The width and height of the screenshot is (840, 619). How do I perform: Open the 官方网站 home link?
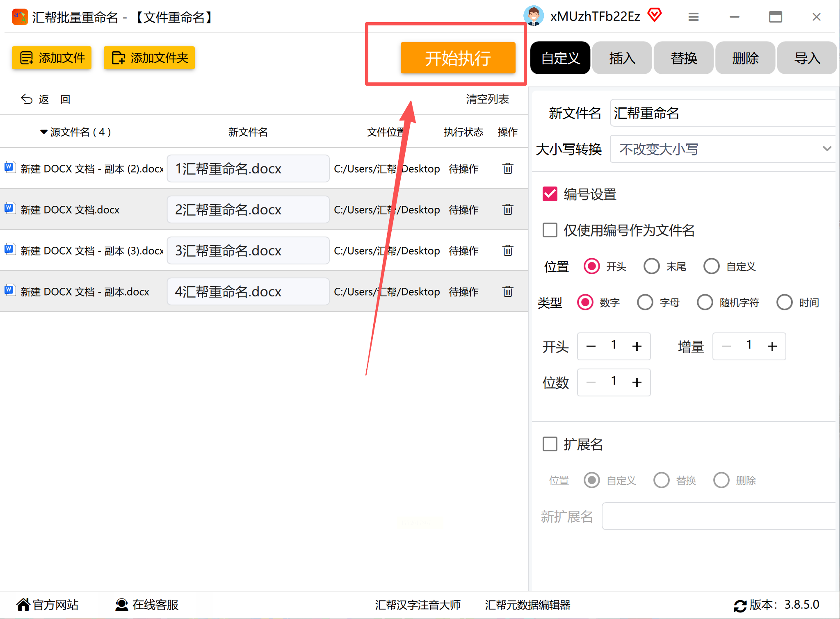47,605
